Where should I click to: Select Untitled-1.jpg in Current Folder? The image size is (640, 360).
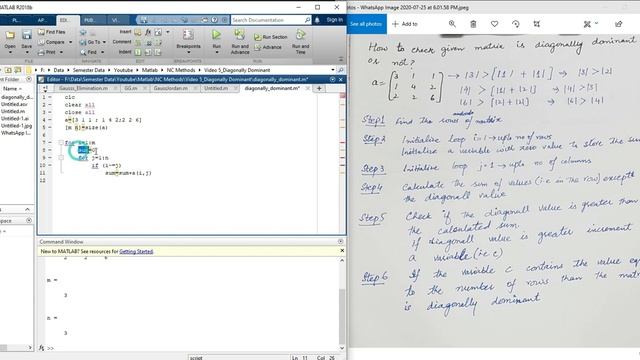tap(16, 126)
